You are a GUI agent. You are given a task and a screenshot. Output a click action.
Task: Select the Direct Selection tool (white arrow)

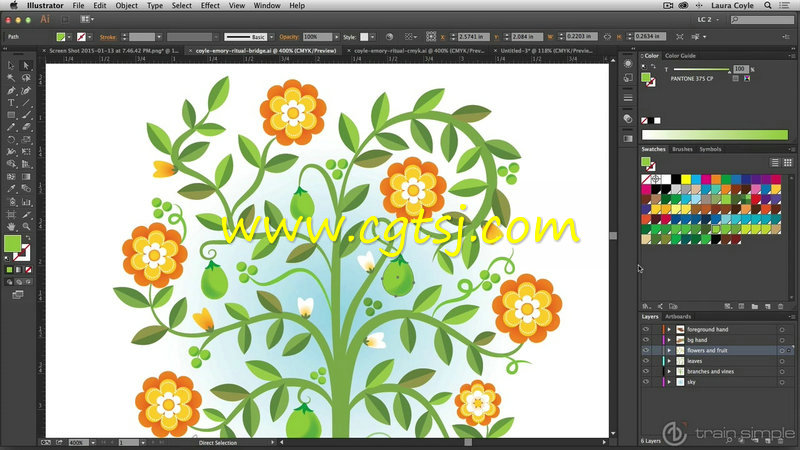coord(26,65)
